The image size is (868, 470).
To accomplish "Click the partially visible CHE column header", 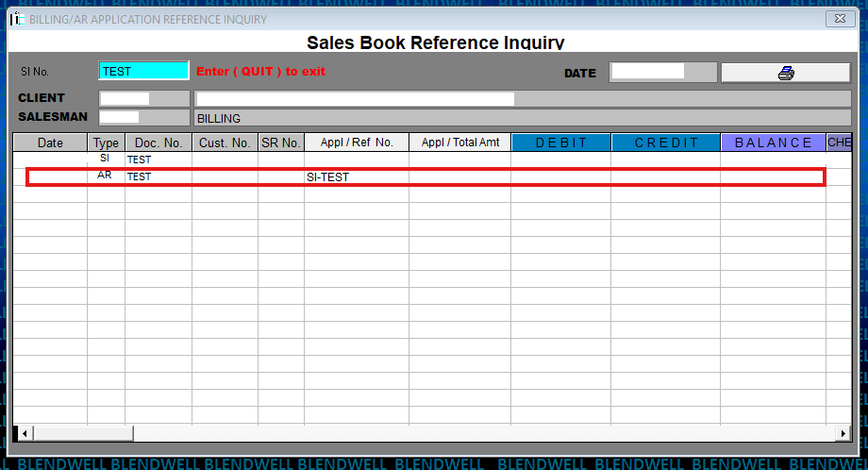I will (x=839, y=143).
